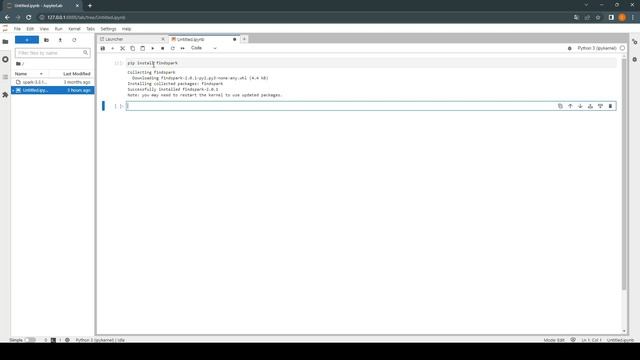This screenshot has height=360, width=640.
Task: Interrupt the kernel with stop icon
Action: coord(162,48)
